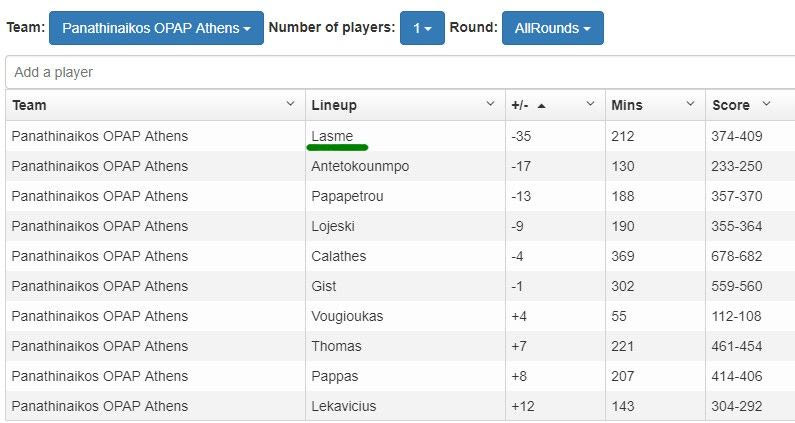The height and width of the screenshot is (423, 795).
Task: Open the Team column menu chevron
Action: 290,104
